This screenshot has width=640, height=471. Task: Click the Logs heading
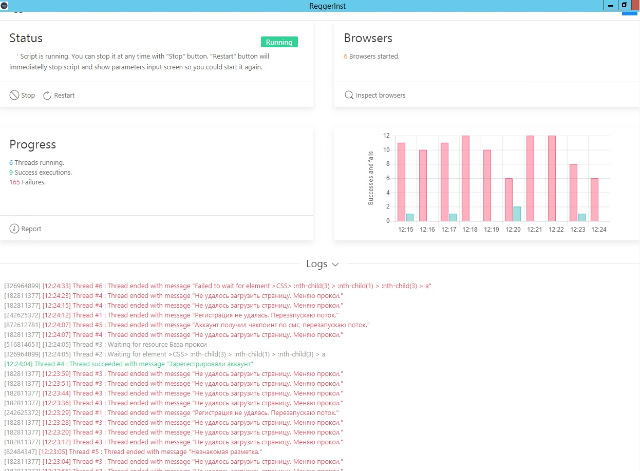[x=315, y=264]
